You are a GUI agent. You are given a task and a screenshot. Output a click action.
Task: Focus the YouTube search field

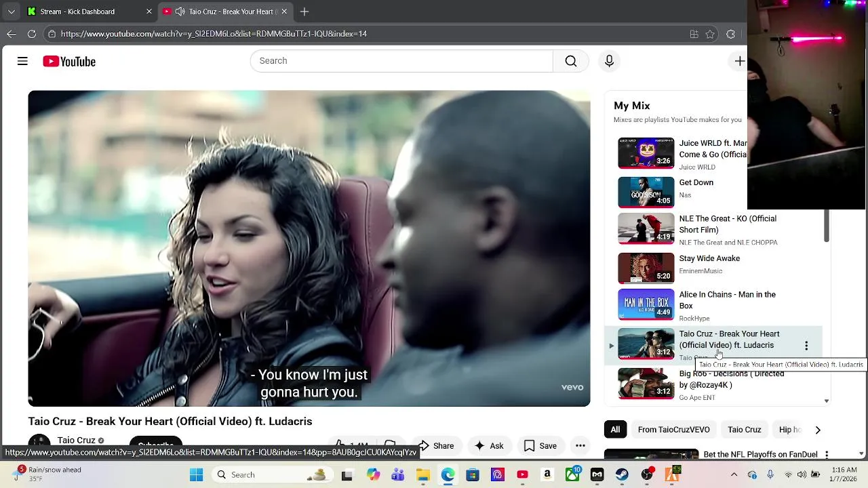[401, 61]
